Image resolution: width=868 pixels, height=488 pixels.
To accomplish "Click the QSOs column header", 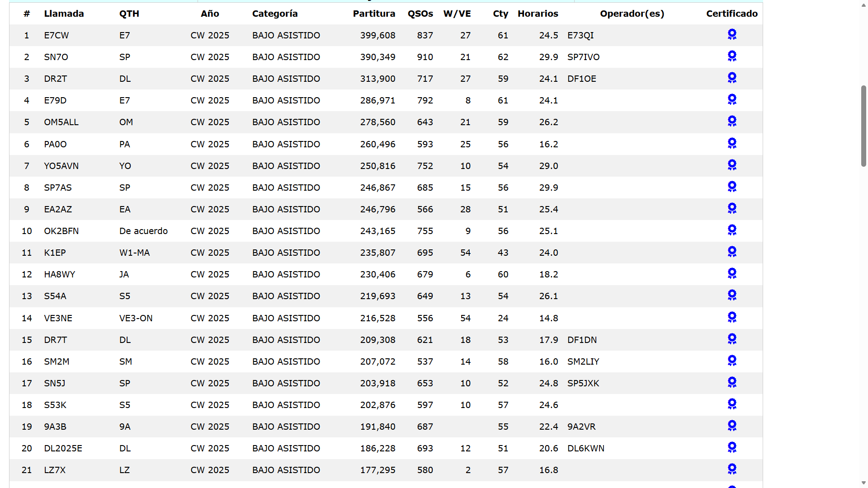I will point(420,14).
